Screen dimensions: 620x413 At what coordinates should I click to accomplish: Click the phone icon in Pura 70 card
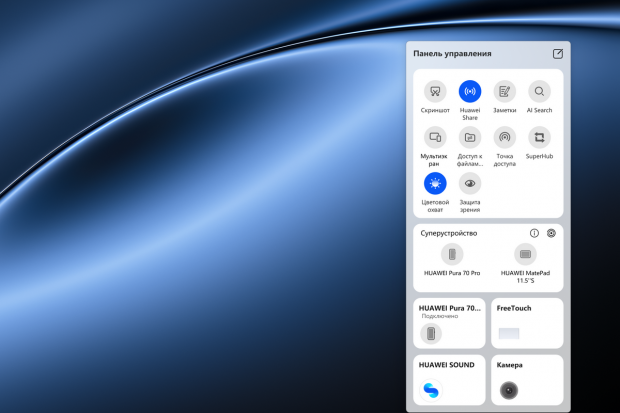point(431,333)
